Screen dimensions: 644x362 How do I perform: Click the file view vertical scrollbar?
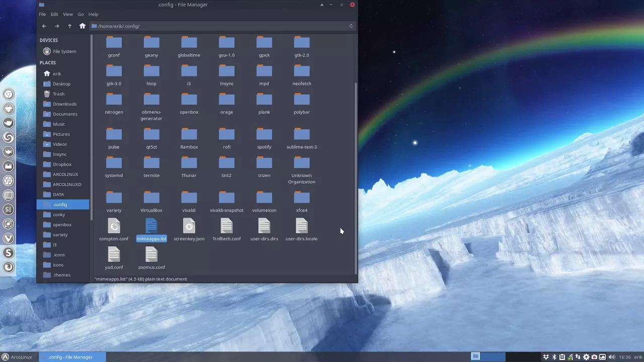click(x=356, y=177)
